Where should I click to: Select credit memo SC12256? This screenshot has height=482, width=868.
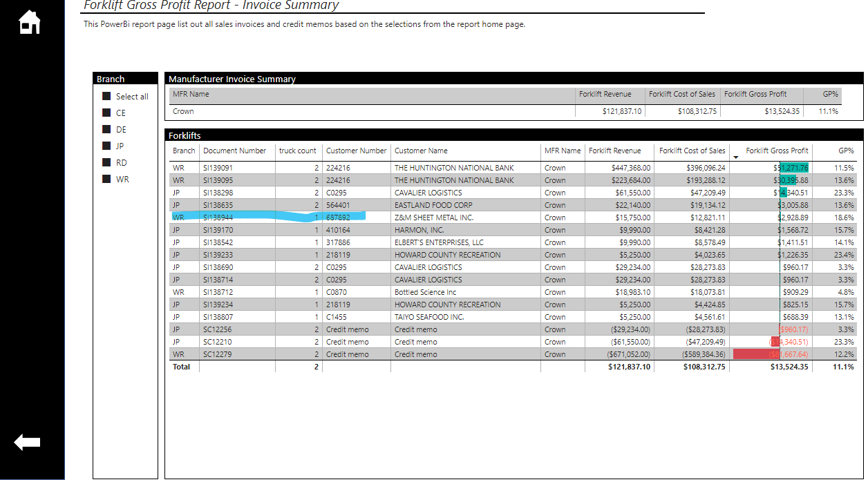[x=218, y=329]
